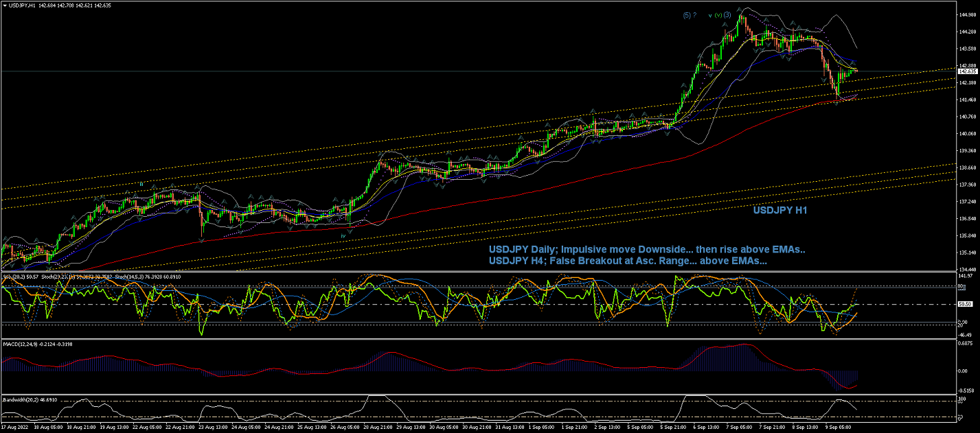Select the "USDJPY H4; False Breakout" annotation
Screen dimensions: 980x433
click(x=628, y=261)
